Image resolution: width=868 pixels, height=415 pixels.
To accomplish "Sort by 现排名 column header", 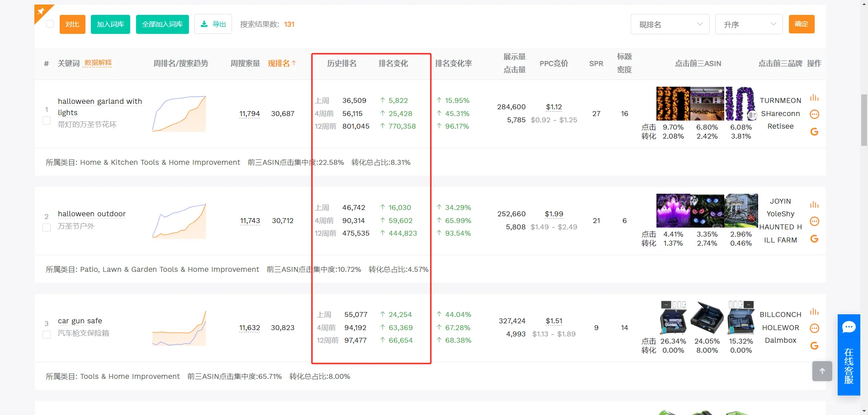I will coord(282,64).
